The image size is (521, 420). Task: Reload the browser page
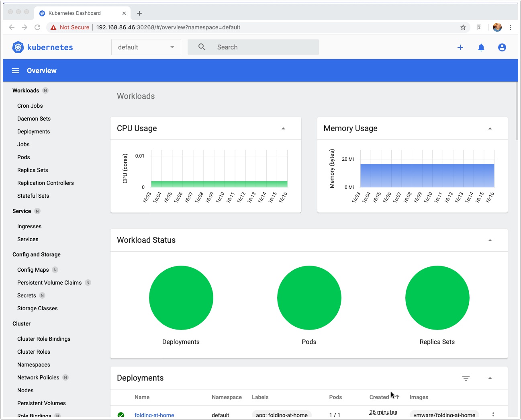point(37,27)
